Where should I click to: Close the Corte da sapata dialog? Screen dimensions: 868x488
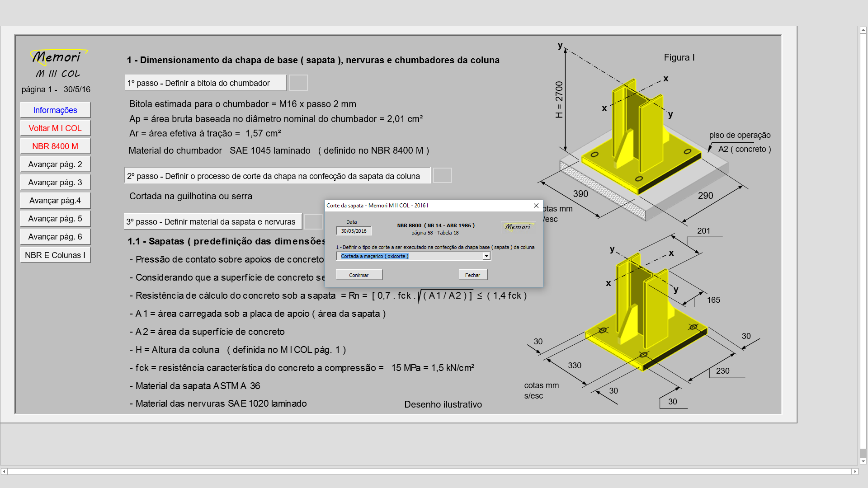[536, 206]
